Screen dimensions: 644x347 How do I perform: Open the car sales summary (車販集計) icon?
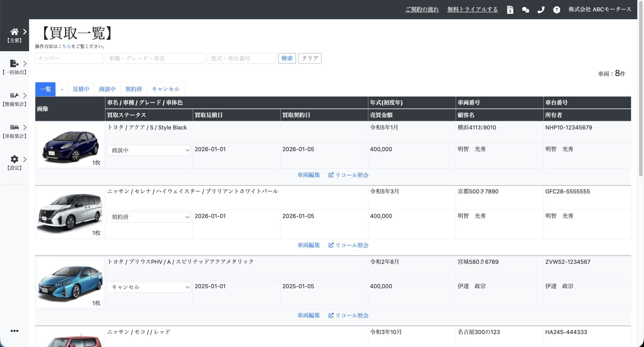point(14,127)
